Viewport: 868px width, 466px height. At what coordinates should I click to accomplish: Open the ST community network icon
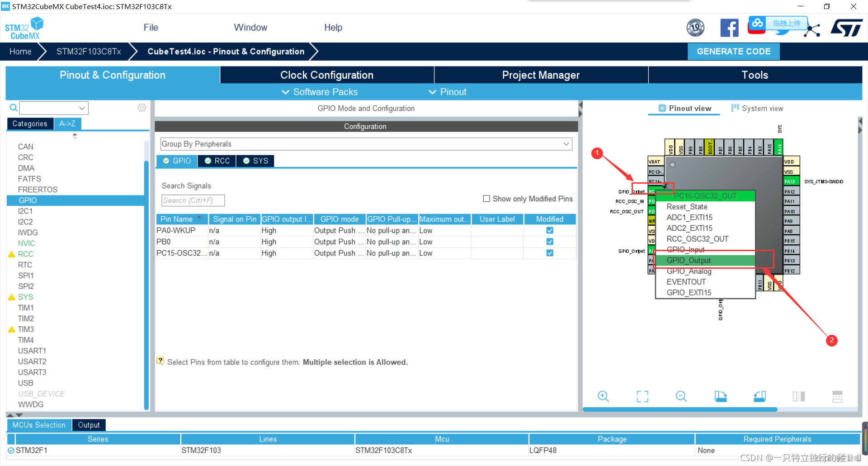[x=812, y=30]
